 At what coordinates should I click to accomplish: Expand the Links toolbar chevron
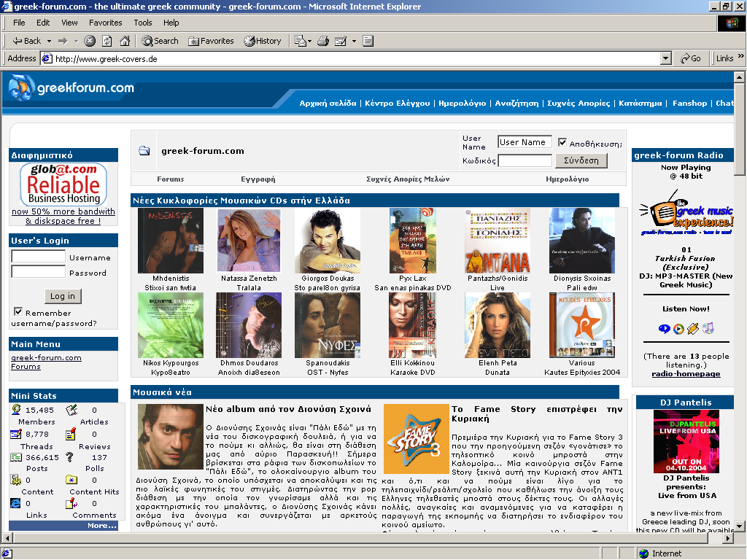tap(741, 56)
